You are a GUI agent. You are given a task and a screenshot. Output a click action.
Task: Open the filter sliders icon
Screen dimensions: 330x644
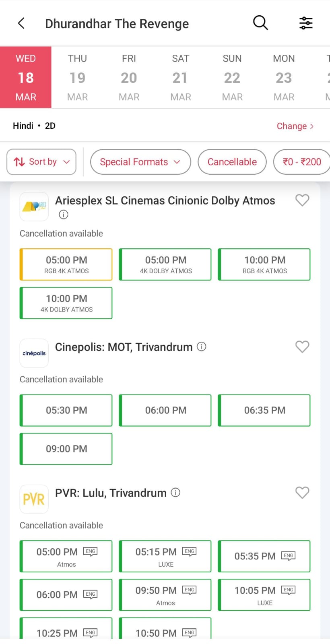(306, 23)
